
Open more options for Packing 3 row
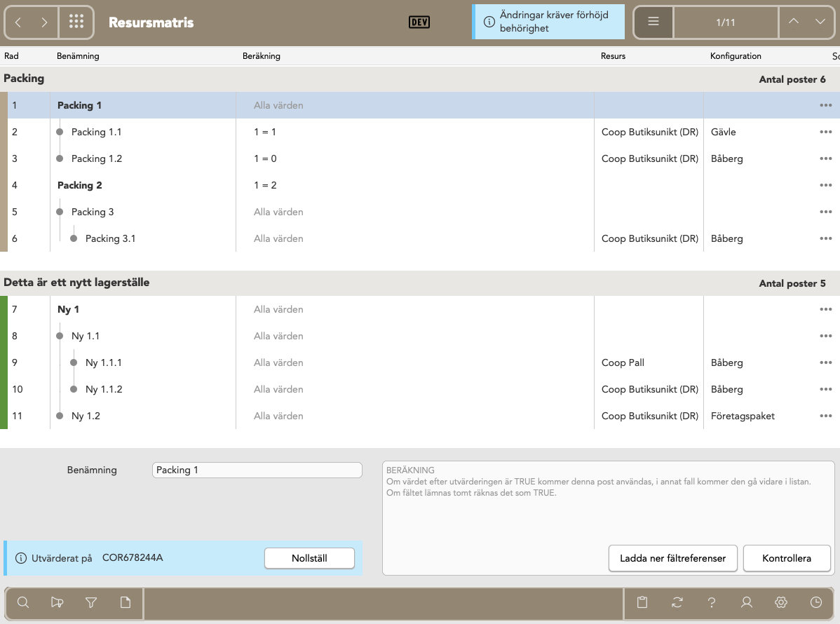click(825, 212)
